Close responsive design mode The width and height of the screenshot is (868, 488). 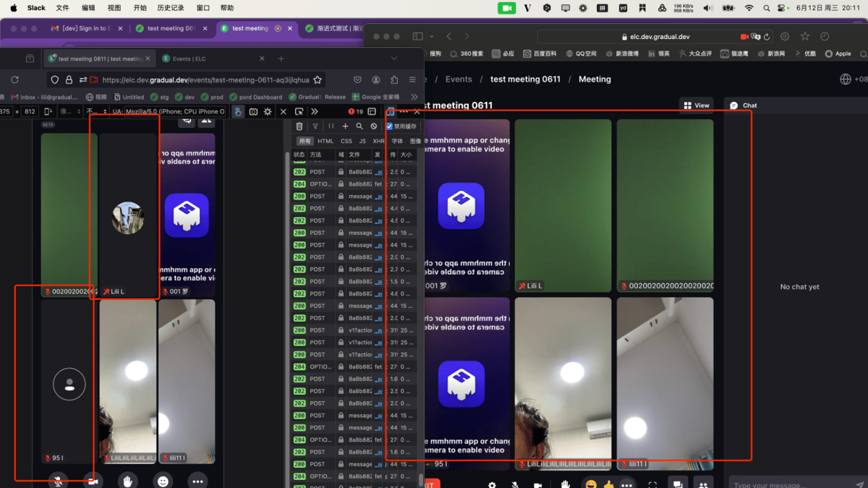tap(284, 112)
